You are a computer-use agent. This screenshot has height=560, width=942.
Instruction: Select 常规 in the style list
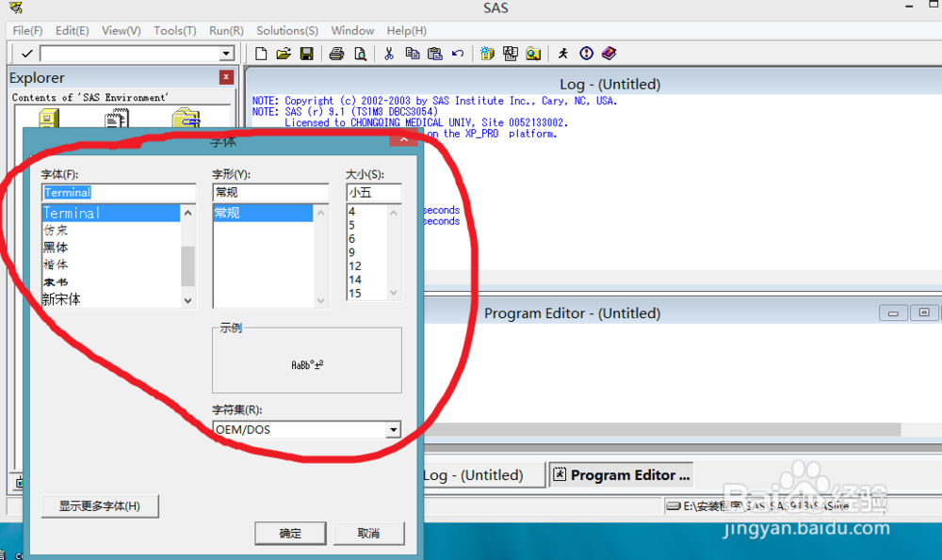(x=263, y=213)
